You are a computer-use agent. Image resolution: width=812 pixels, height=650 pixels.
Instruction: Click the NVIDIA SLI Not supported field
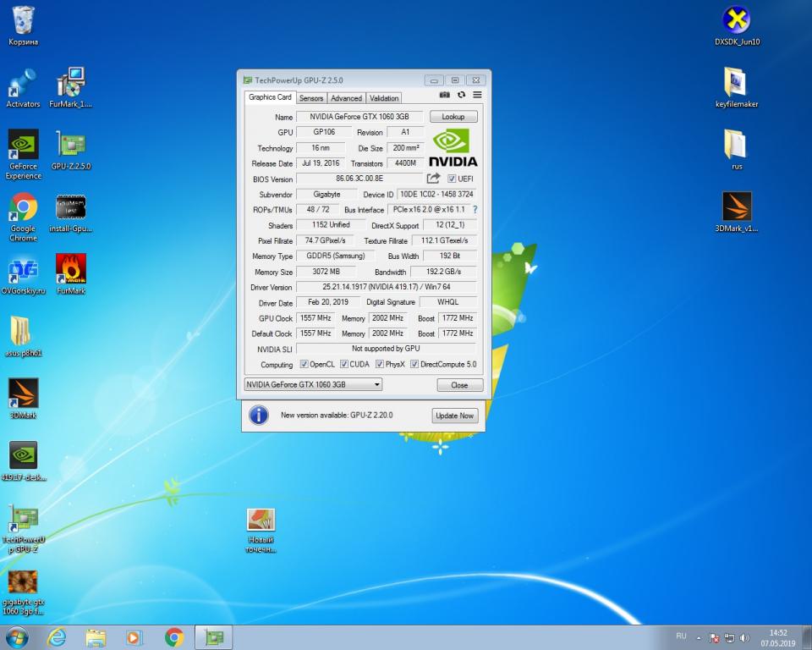tap(387, 349)
